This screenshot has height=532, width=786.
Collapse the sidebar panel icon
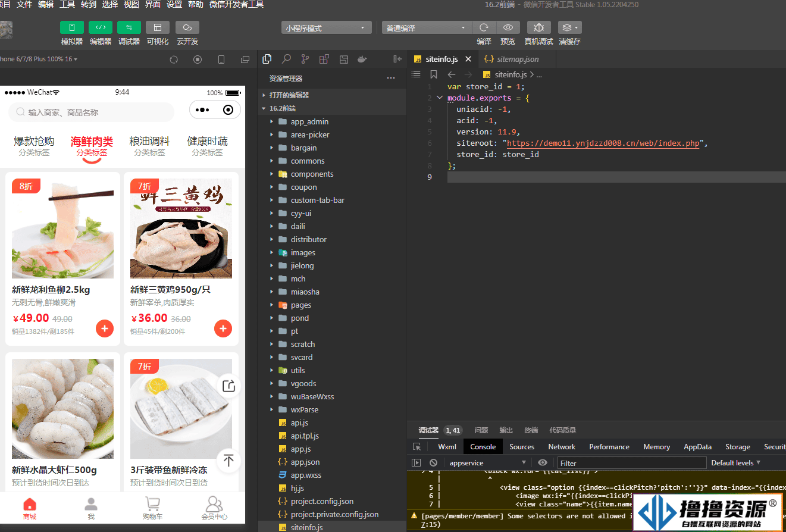click(x=397, y=59)
